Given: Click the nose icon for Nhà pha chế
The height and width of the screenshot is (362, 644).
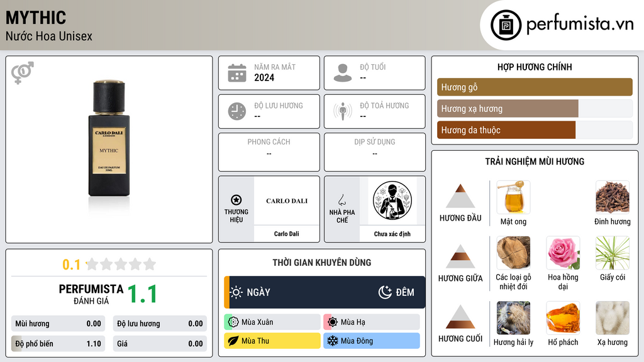Looking at the screenshot, I should click(341, 200).
